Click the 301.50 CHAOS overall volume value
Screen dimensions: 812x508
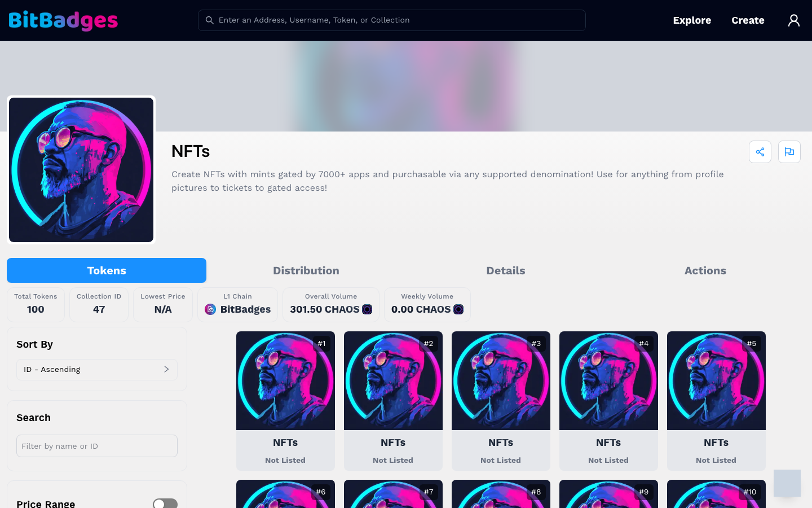(x=325, y=309)
